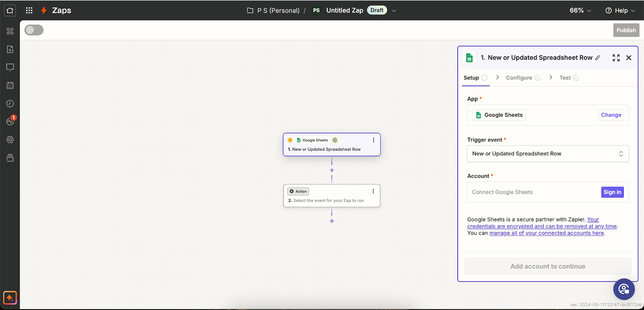644x310 pixels.
Task: Click the warning icon on trigger step
Action: [x=290, y=140]
